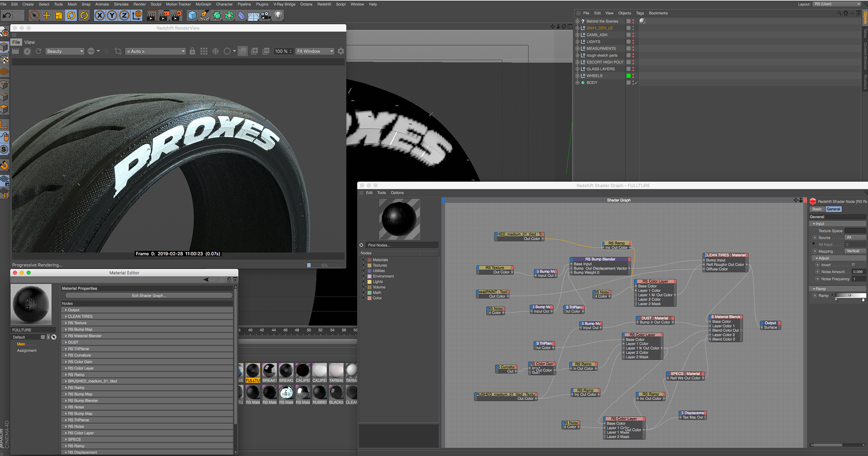
Task: Toggle visibility dots for GLASS LAYERS
Action: coord(633,69)
